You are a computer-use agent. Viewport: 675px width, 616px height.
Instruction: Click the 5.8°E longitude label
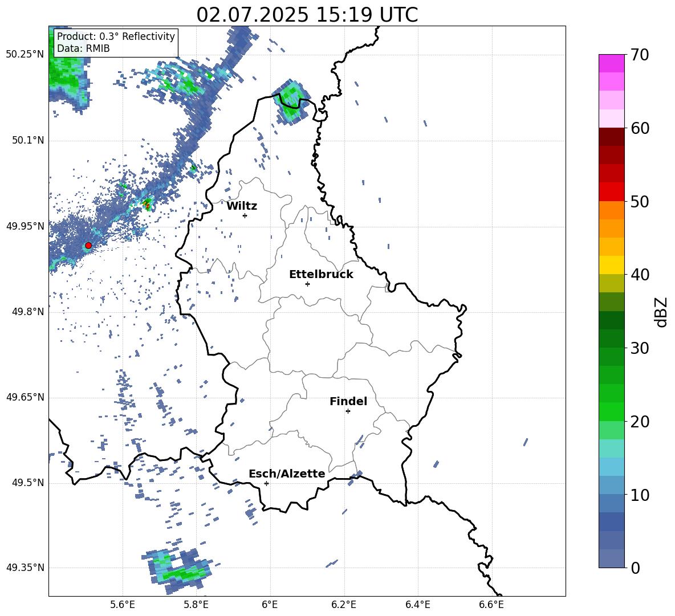coord(196,605)
